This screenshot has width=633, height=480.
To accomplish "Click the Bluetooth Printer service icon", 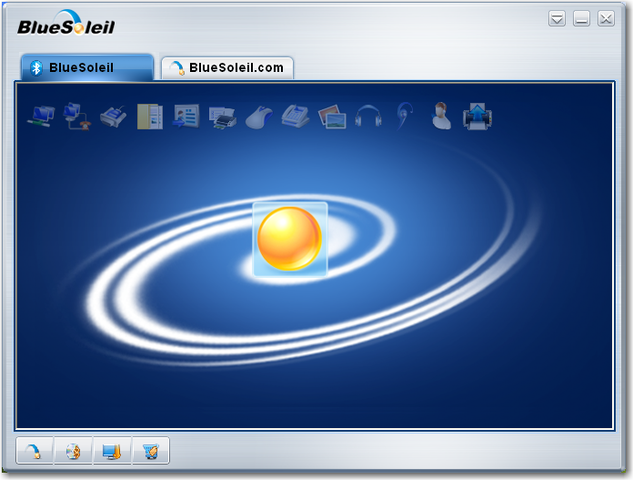I will coord(222,117).
